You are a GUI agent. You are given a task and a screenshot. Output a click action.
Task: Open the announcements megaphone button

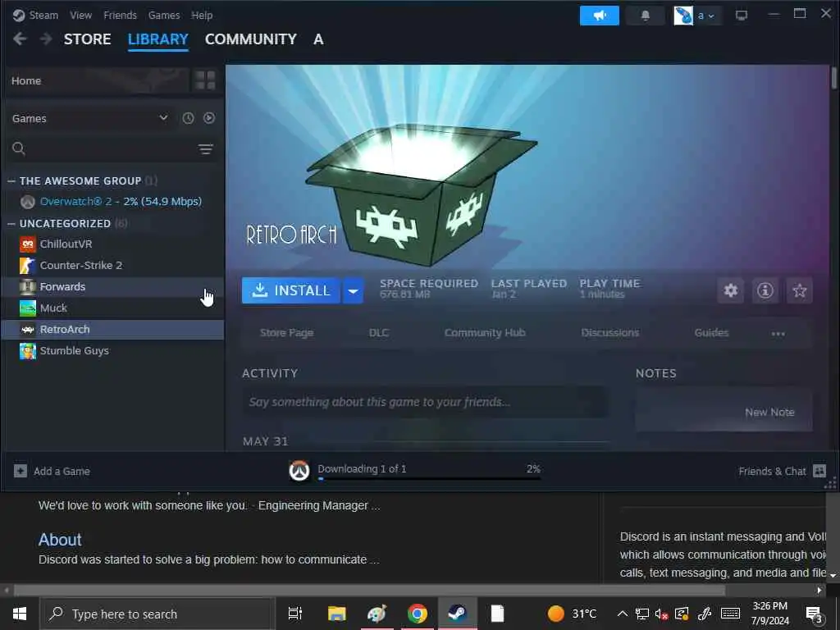(x=600, y=16)
